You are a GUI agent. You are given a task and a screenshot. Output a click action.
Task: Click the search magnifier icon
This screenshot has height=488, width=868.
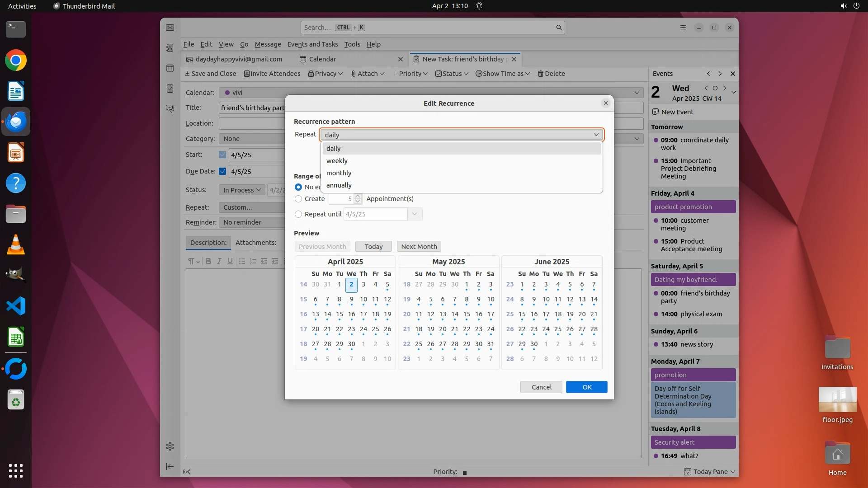coord(559,28)
